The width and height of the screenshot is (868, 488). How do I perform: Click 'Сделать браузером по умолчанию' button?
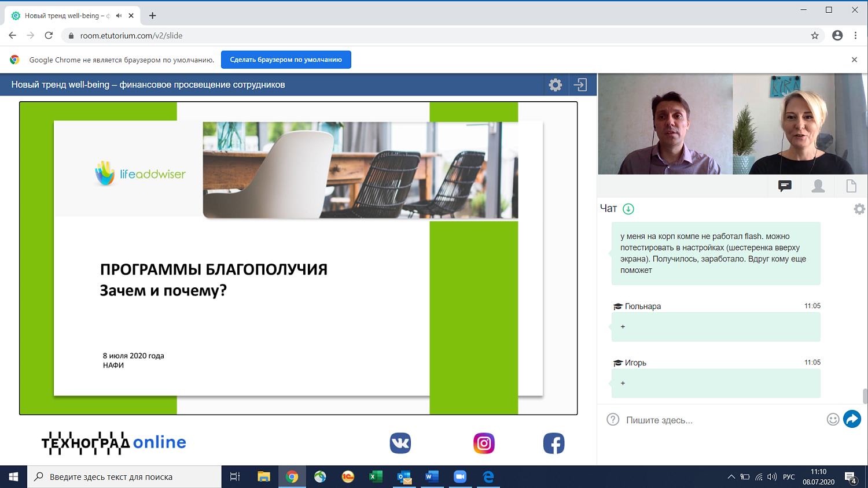pos(286,60)
